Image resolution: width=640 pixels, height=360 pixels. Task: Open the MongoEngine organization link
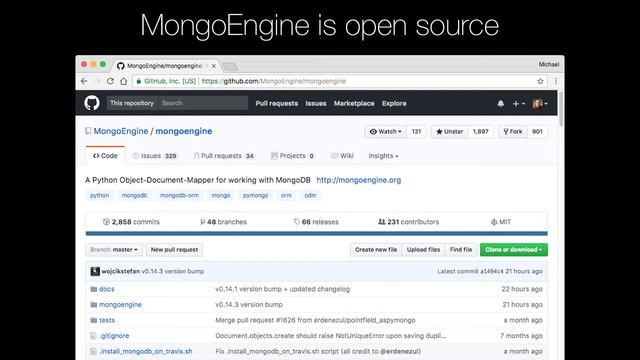[x=121, y=131]
